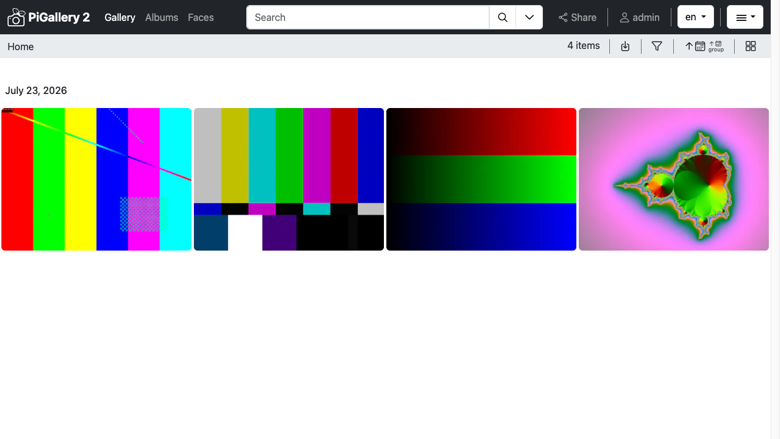Open the Gallery tab
780x439 pixels.
120,17
